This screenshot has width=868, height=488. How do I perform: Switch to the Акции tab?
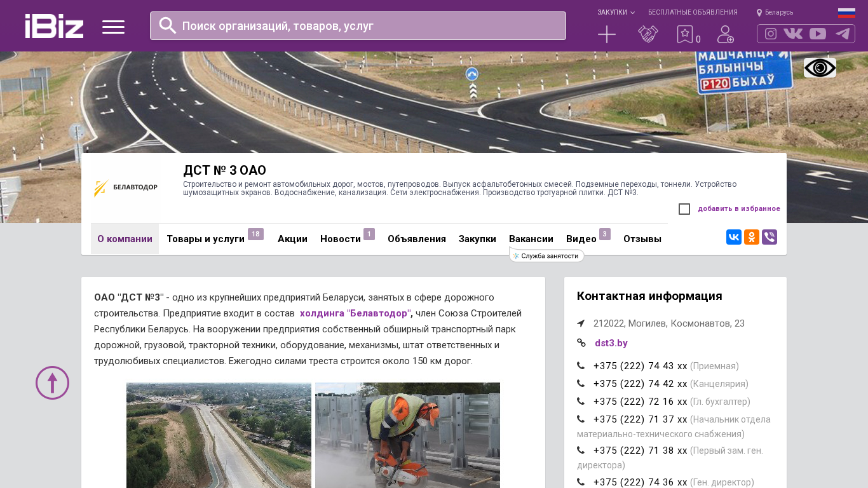click(x=292, y=239)
